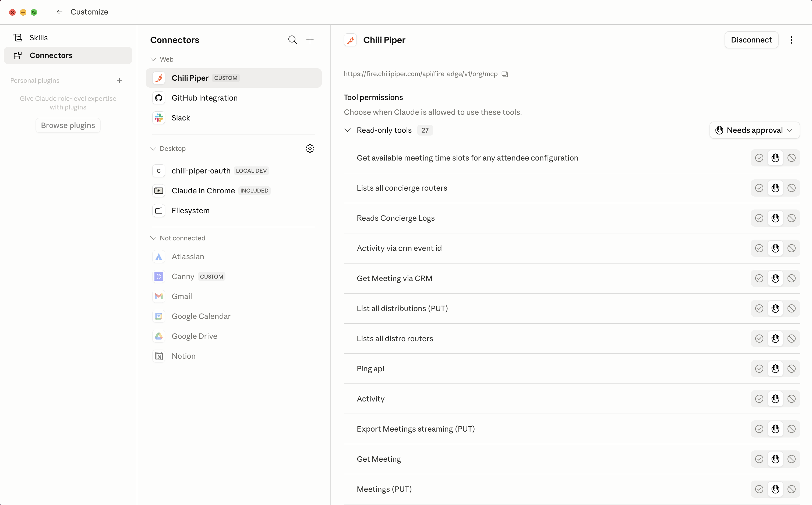Screen dimensions: 812x505
Task: Select the chili-piper-oauth local dev connector
Action: (234, 171)
